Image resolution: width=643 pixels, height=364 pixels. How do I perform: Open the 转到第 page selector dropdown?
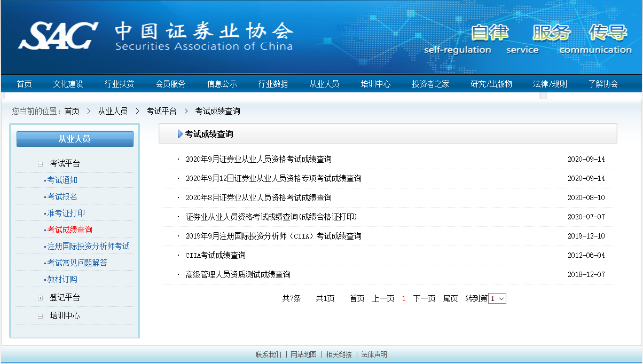(x=496, y=298)
